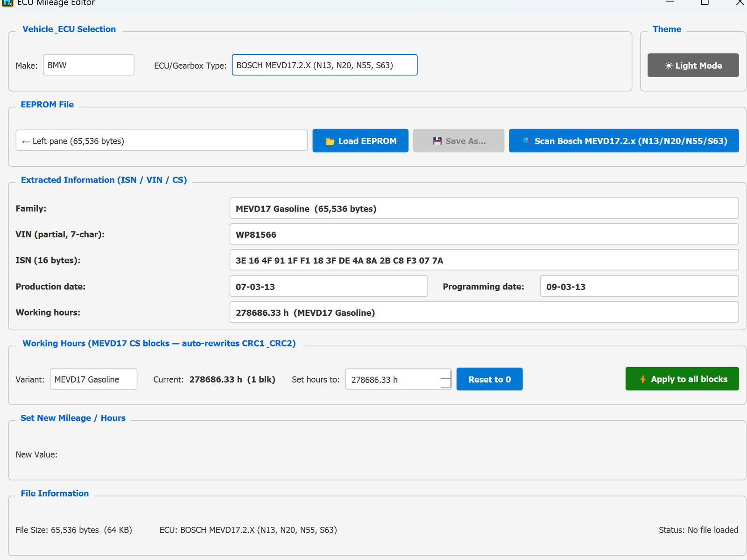The image size is (747, 560).
Task: Click the 'Working Hours (MEVD17 CS blocks' title
Action: tap(159, 343)
